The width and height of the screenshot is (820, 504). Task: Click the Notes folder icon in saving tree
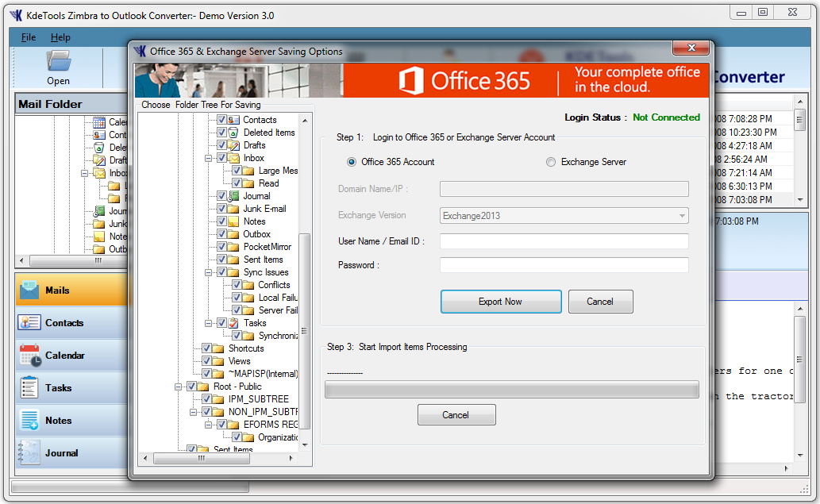[233, 221]
